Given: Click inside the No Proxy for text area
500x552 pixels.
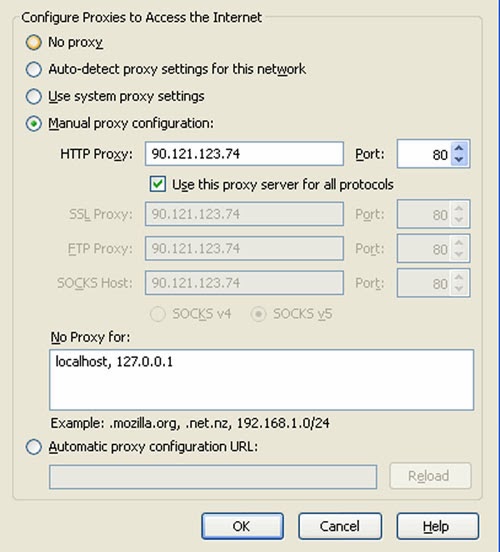Looking at the screenshot, I should (x=262, y=380).
